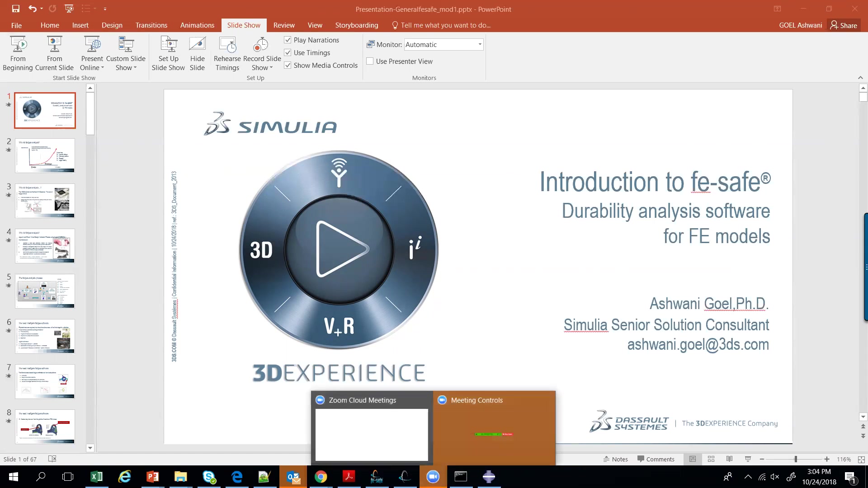Image resolution: width=868 pixels, height=488 pixels.
Task: Switch to Slide Sorter view in the status bar
Action: coord(711,459)
